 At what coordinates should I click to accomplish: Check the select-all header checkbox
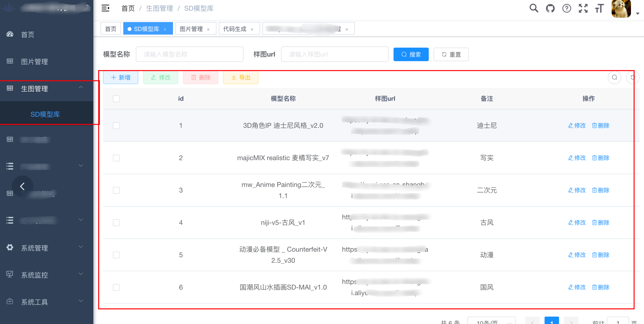click(116, 99)
